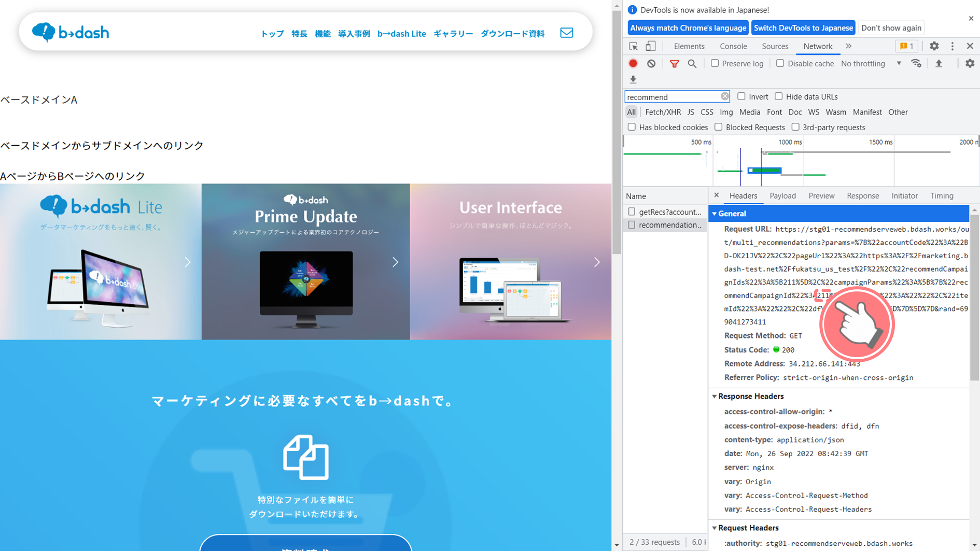This screenshot has width=980, height=551.
Task: Open the No throttling dropdown
Action: point(871,63)
